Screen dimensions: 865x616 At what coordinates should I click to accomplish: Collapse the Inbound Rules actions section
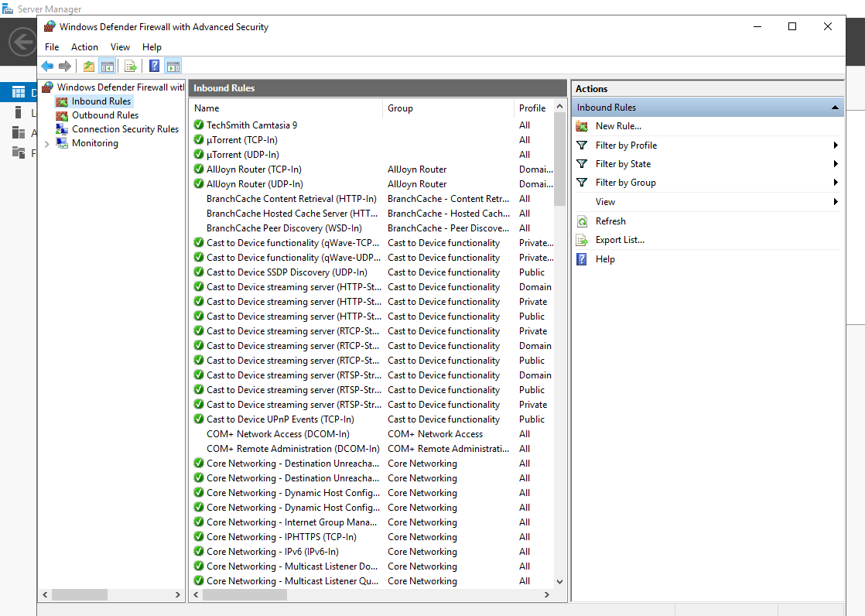835,108
